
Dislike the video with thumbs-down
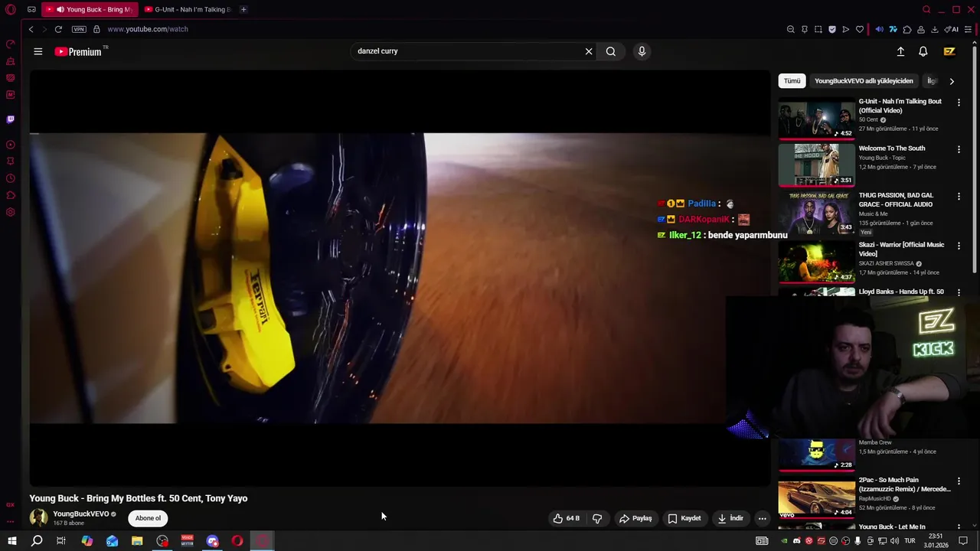click(x=597, y=518)
